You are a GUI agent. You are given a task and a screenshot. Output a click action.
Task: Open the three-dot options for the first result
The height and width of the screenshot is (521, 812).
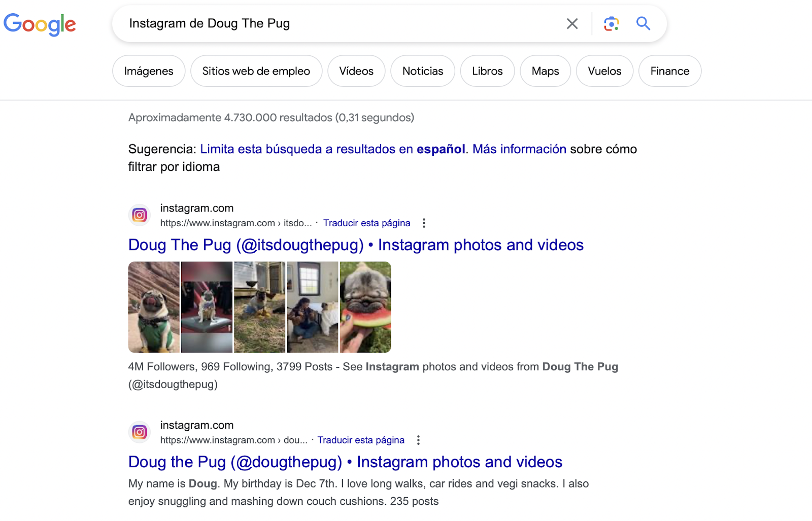[424, 223]
